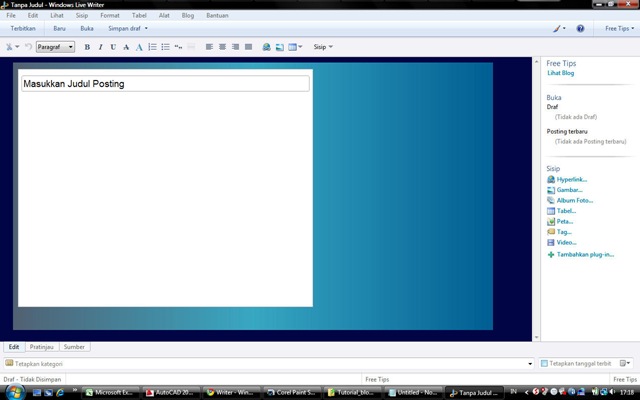Apply block quote formatting
640x400 pixels.
pos(178,47)
